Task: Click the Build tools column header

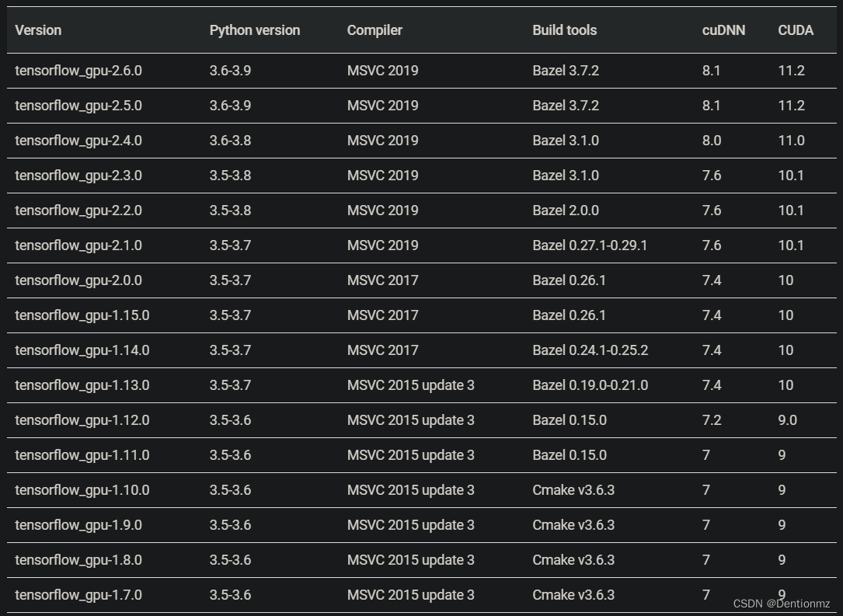Action: (x=565, y=30)
